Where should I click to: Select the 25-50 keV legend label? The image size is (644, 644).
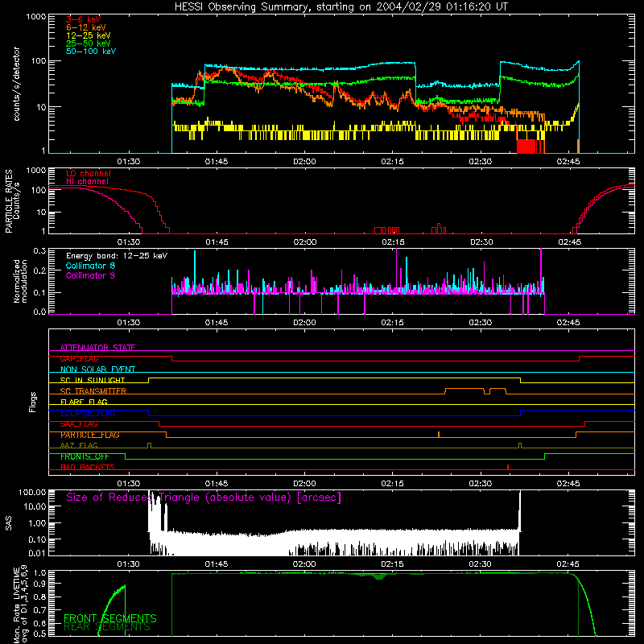(89, 43)
